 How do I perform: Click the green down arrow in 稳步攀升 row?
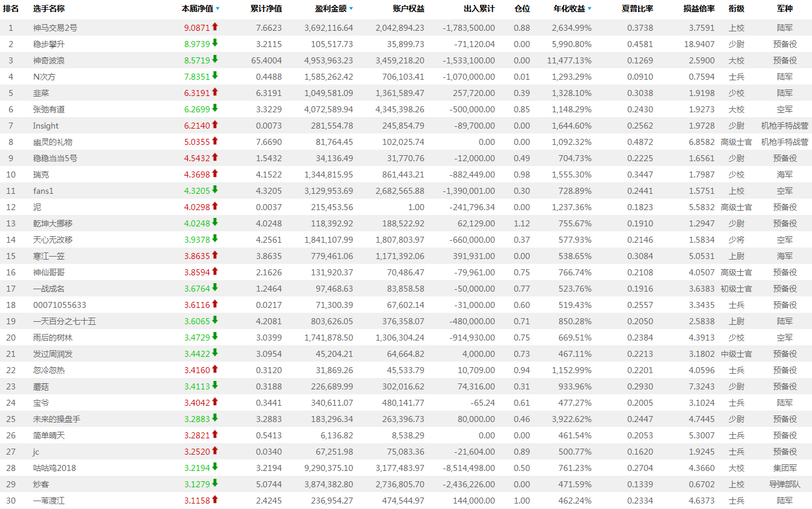coord(215,43)
